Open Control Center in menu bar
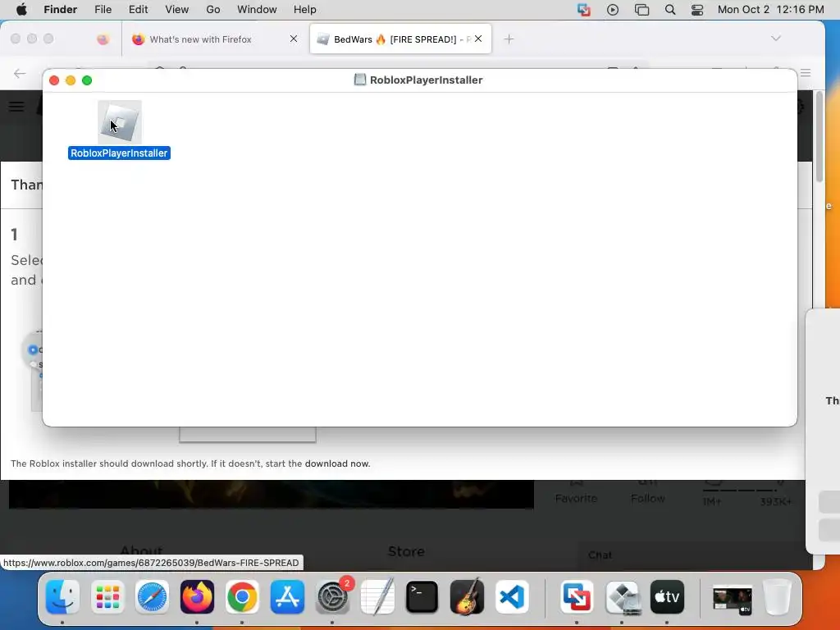The height and width of the screenshot is (630, 840). (697, 10)
